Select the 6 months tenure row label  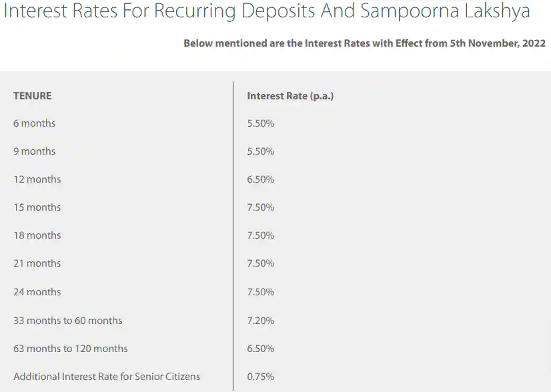34,123
